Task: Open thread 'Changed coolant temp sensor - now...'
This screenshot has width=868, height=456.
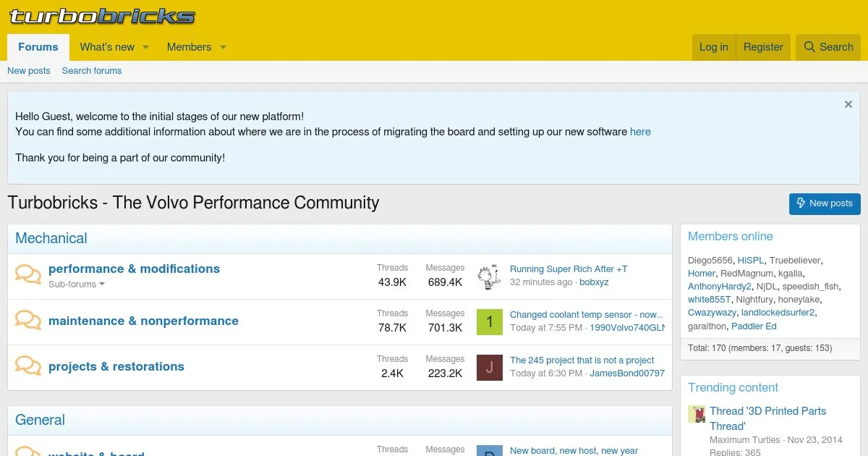Action: 587,315
